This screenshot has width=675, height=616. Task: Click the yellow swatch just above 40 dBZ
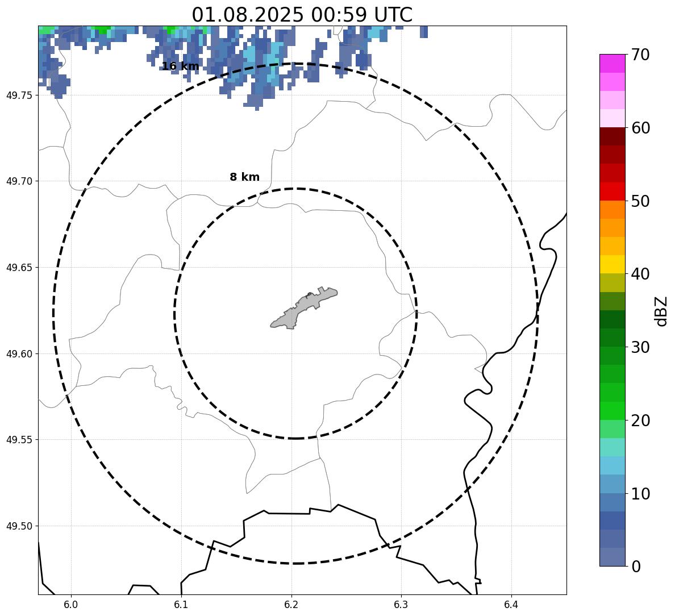click(612, 264)
